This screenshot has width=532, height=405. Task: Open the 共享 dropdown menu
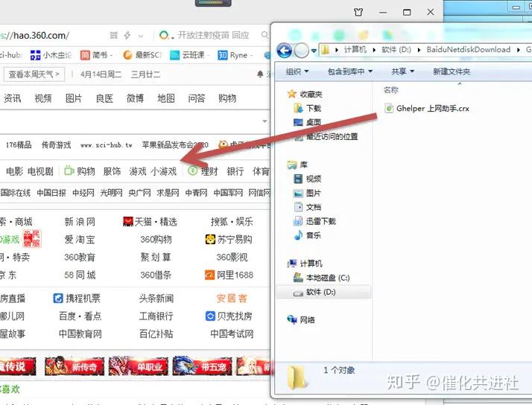click(x=403, y=71)
